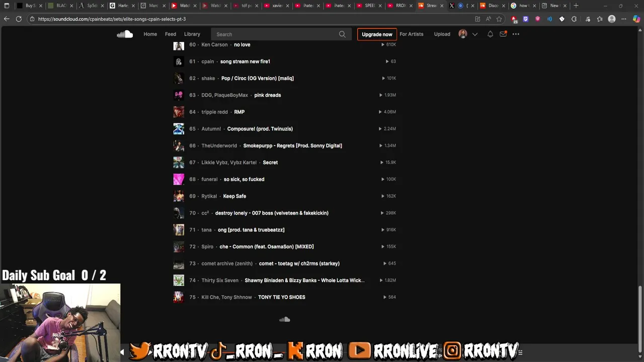
Task: Play track song stream new fire1
Action: coord(245,61)
